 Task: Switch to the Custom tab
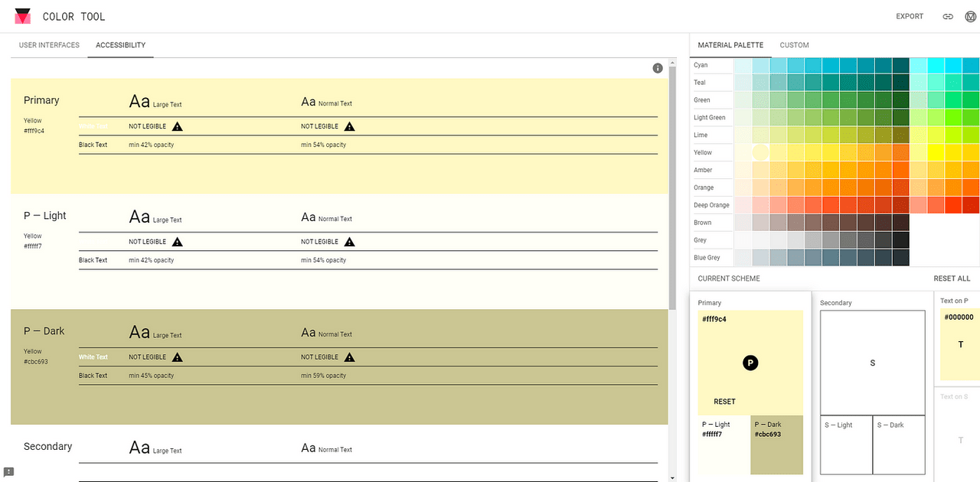coord(795,45)
